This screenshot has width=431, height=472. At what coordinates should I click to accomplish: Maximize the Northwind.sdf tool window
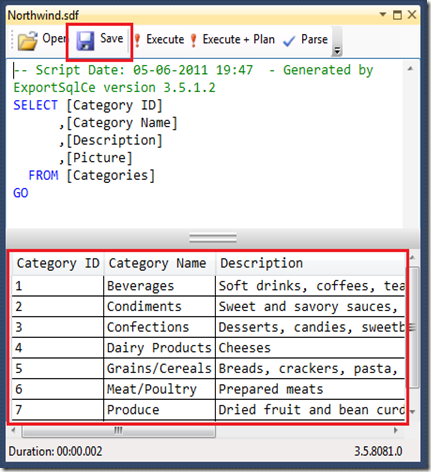pyautogui.click(x=397, y=15)
